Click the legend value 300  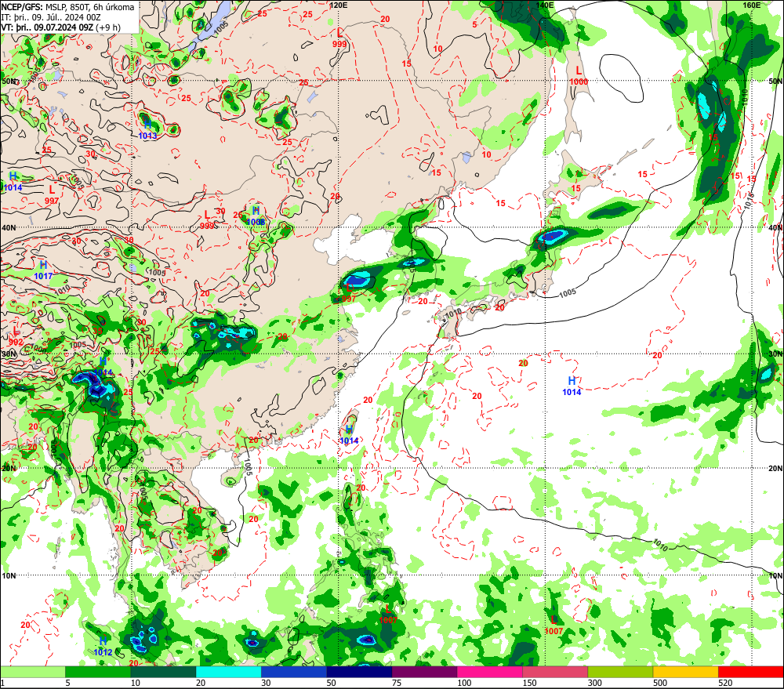point(594,683)
